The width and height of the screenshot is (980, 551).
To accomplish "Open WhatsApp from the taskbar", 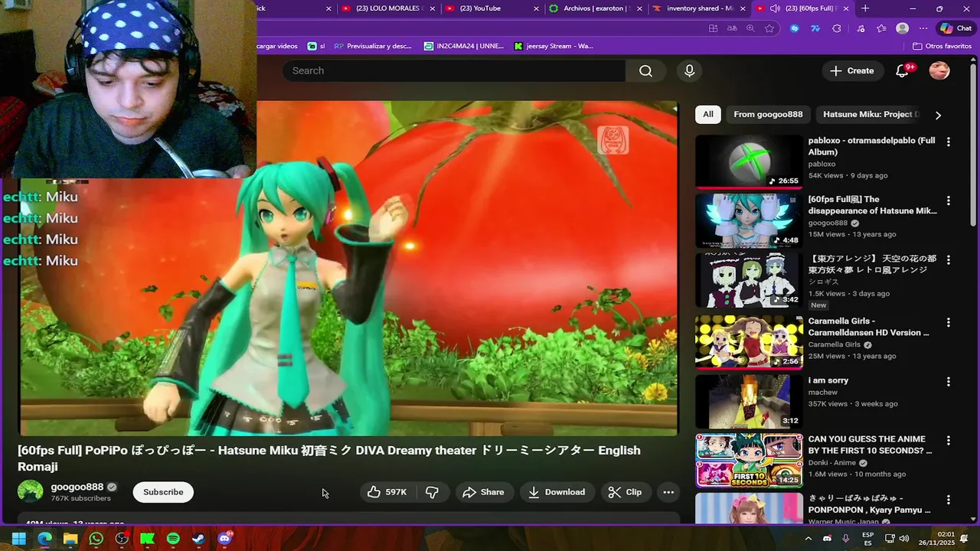I will (x=96, y=539).
